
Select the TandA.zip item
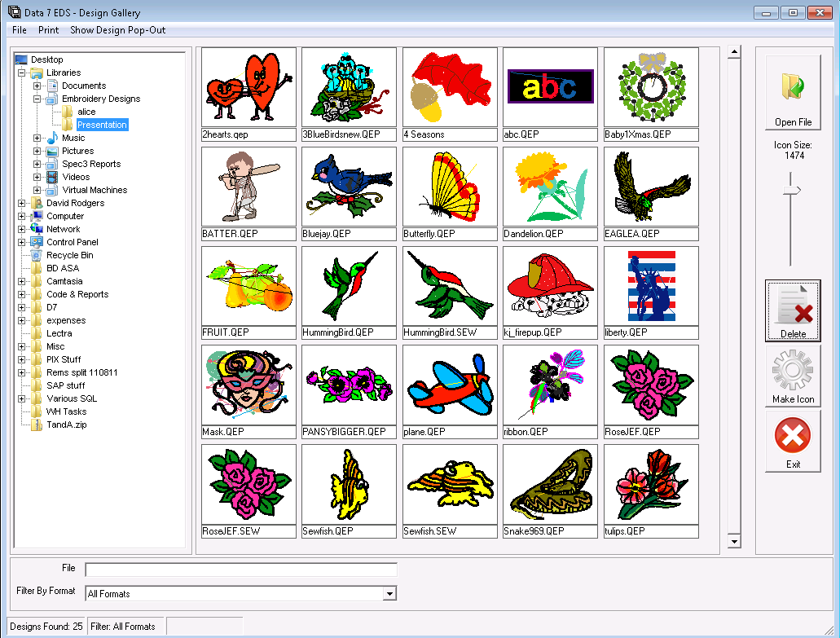(67, 425)
